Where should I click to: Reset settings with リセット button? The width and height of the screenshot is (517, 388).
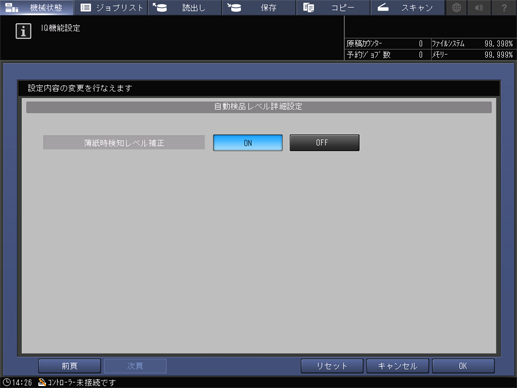click(332, 366)
